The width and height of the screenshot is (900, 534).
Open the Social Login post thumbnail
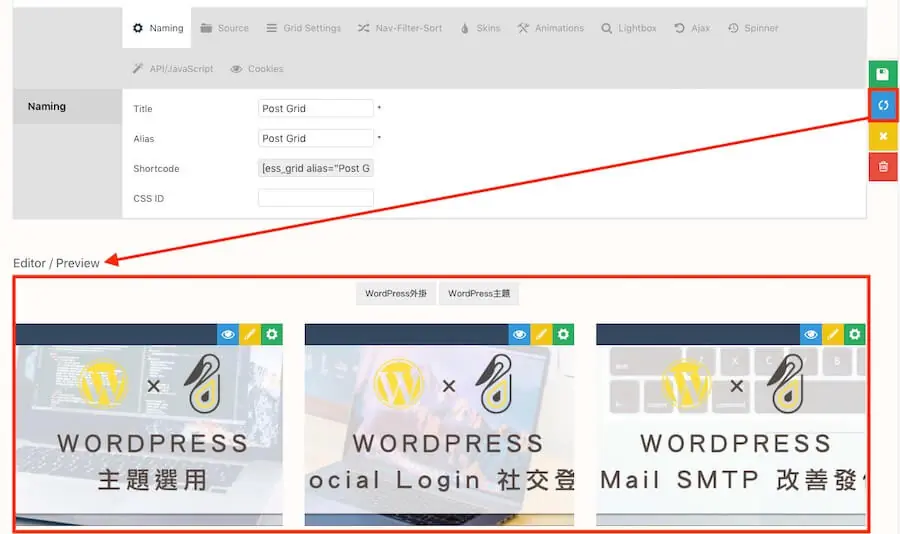[x=439, y=435]
